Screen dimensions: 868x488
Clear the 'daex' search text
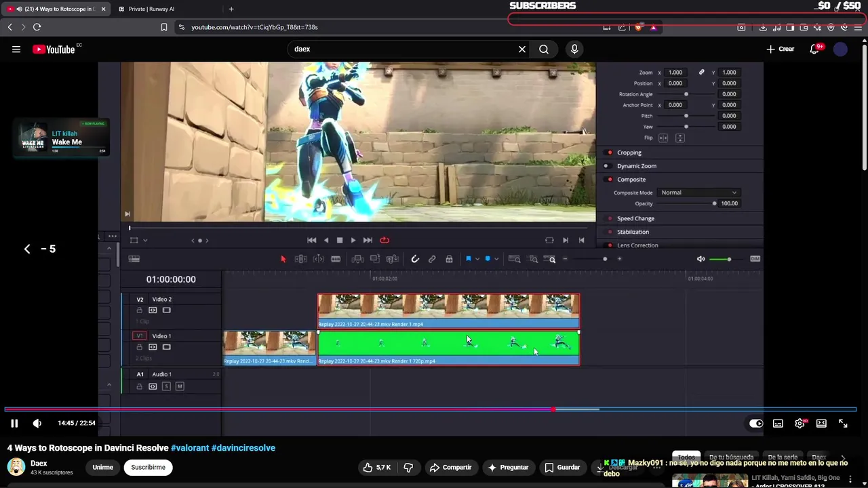click(522, 49)
